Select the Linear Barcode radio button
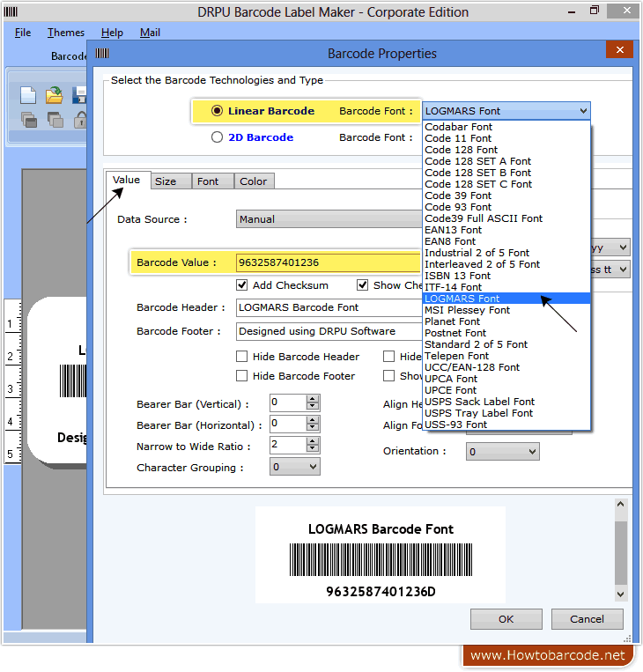 coord(217,111)
